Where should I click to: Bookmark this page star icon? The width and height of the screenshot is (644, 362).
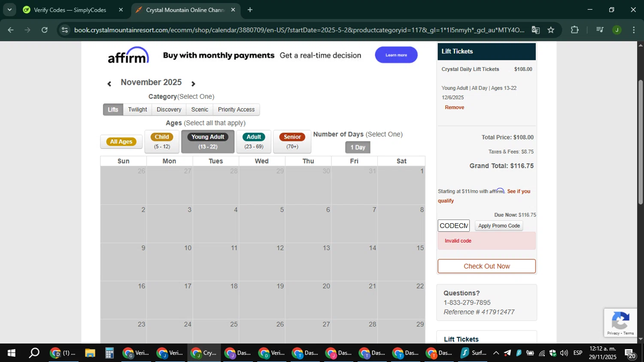click(551, 30)
